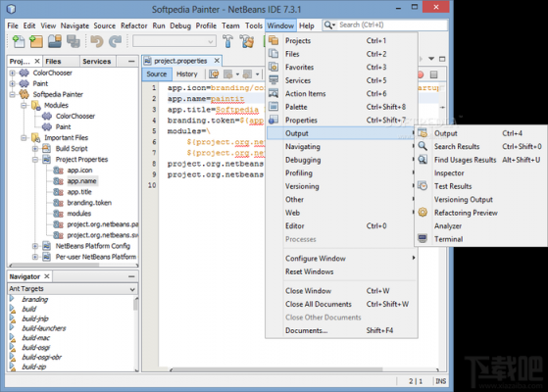Click the New File toolbar icon
Viewport: 548px width, 392px height.
click(x=19, y=41)
